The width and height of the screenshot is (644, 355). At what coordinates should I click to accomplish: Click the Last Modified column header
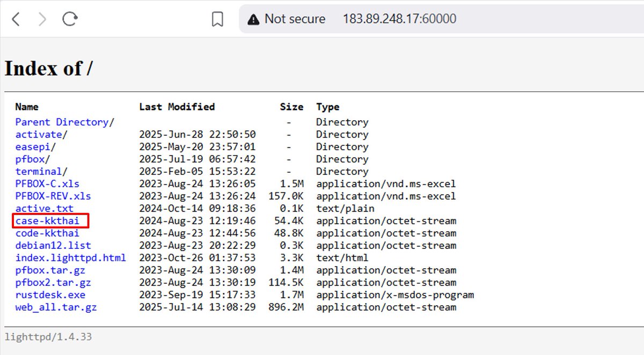click(x=177, y=107)
